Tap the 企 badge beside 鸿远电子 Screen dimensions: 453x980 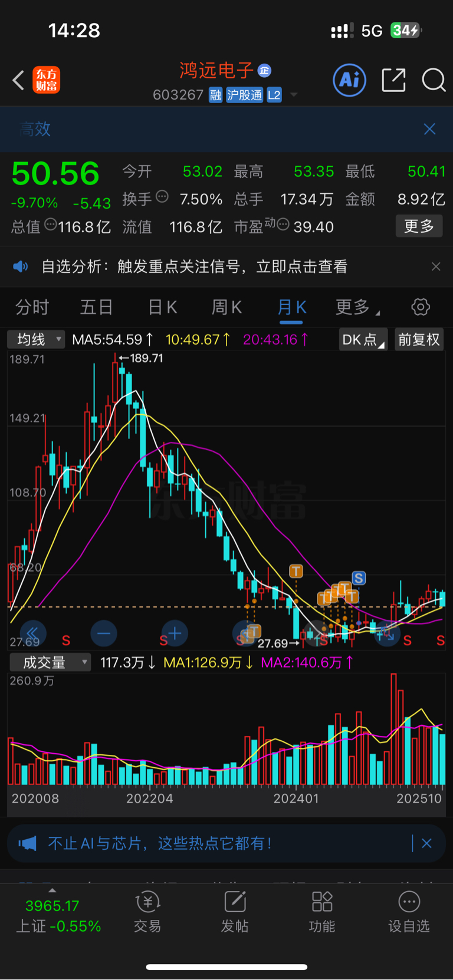pos(264,70)
